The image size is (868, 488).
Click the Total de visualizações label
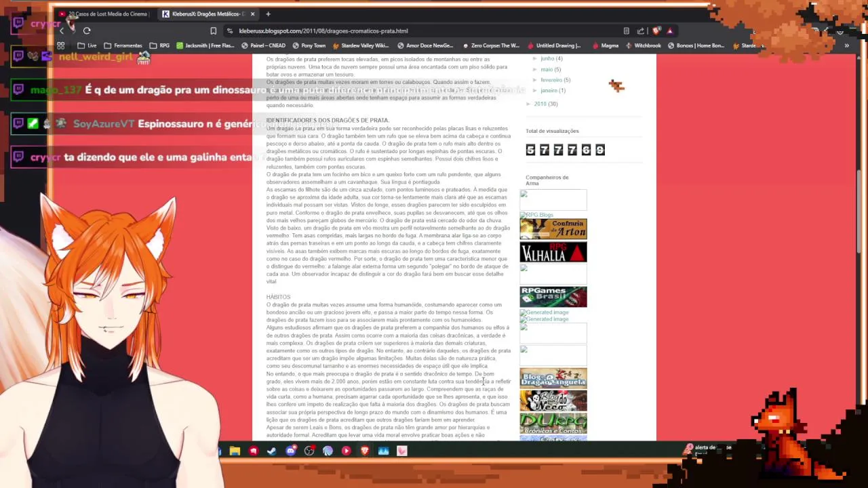[552, 131]
